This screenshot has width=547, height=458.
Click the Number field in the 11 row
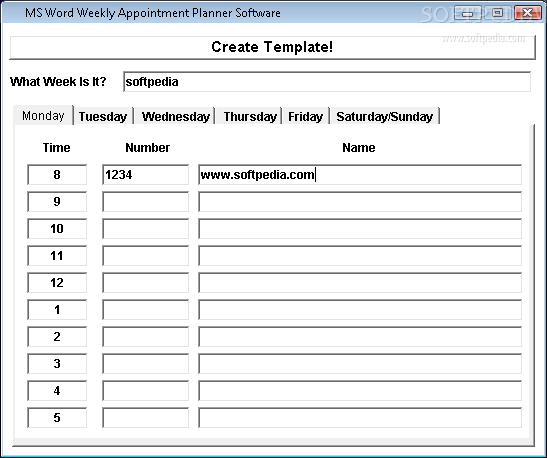(145, 255)
